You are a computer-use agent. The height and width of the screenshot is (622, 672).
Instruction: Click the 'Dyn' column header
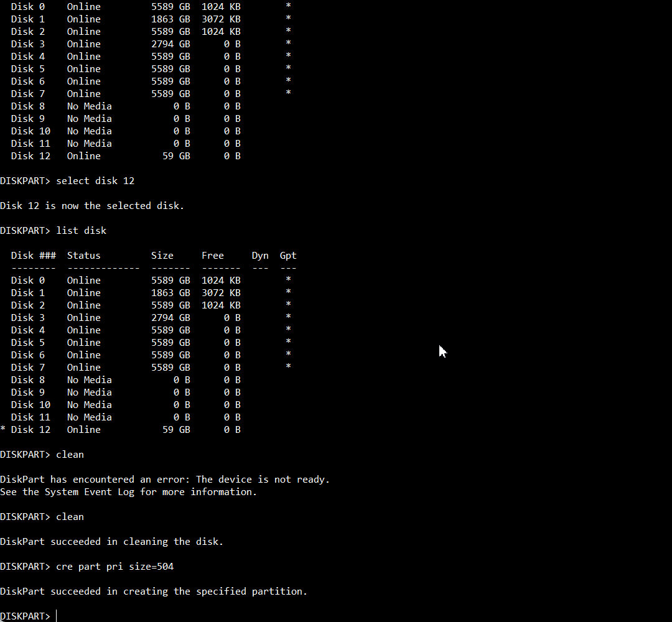[260, 255]
